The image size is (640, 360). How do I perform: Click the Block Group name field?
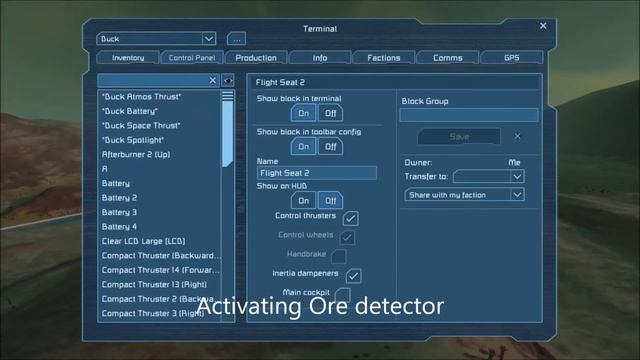pos(469,115)
